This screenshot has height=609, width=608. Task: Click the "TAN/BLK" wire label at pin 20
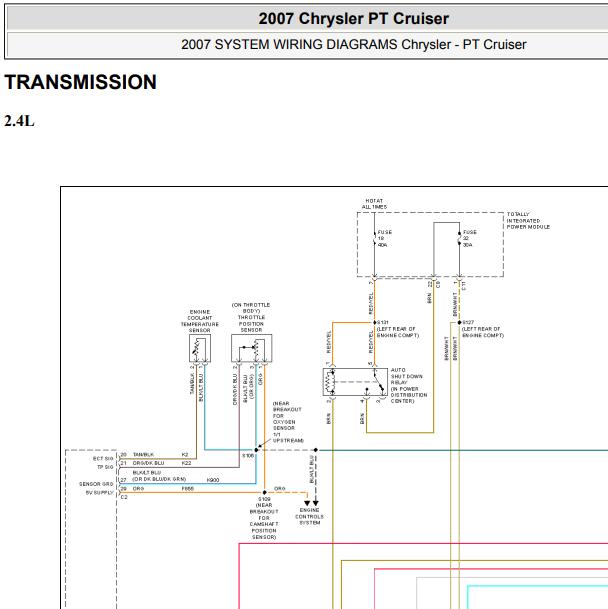[143, 454]
